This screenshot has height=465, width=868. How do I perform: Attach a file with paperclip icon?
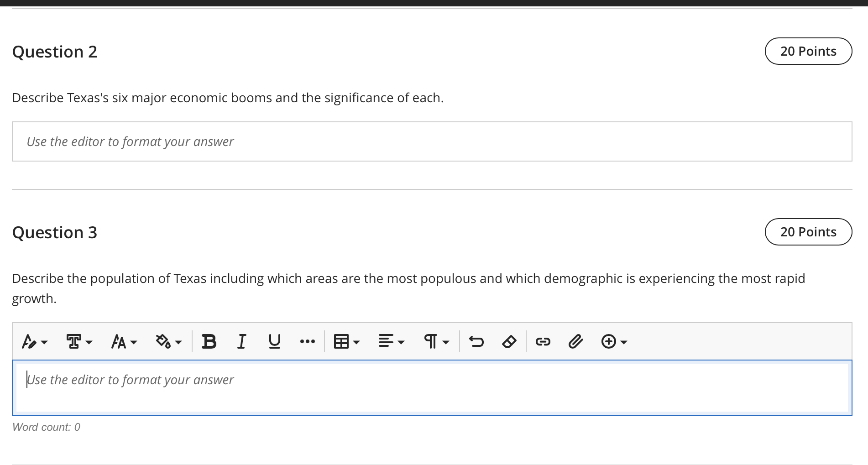(575, 341)
